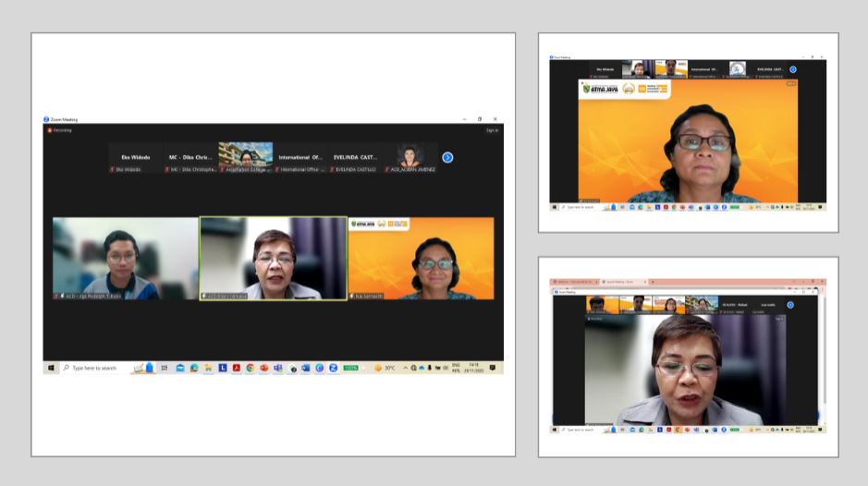Expand the hidden system tray icons chevron
Viewport: 868px width, 486px height.
405,368
